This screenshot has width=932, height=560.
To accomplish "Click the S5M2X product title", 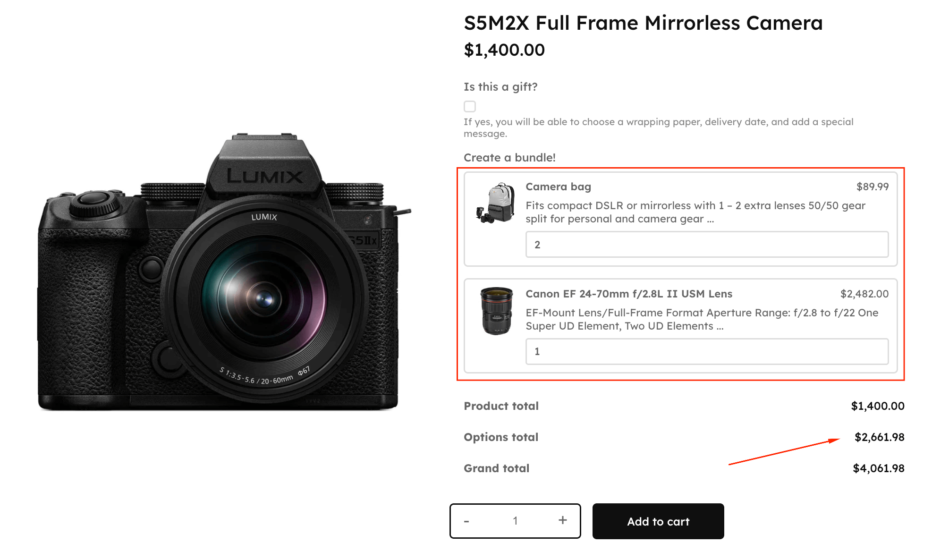I will pyautogui.click(x=643, y=23).
